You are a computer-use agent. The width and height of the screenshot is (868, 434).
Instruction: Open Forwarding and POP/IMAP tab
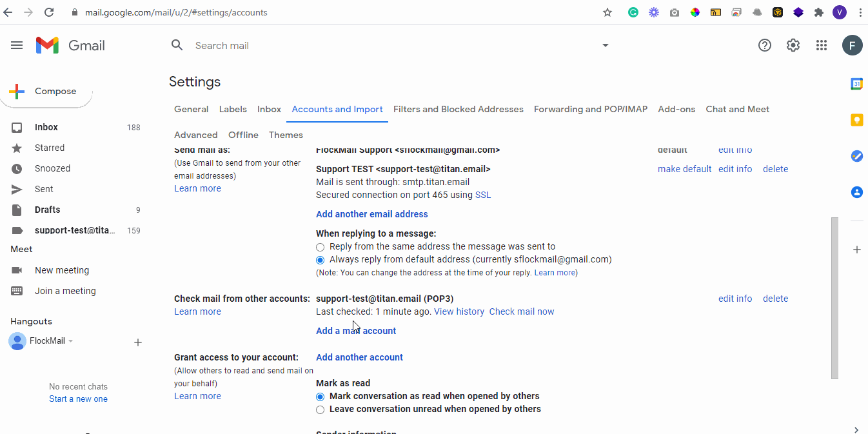[x=591, y=109]
